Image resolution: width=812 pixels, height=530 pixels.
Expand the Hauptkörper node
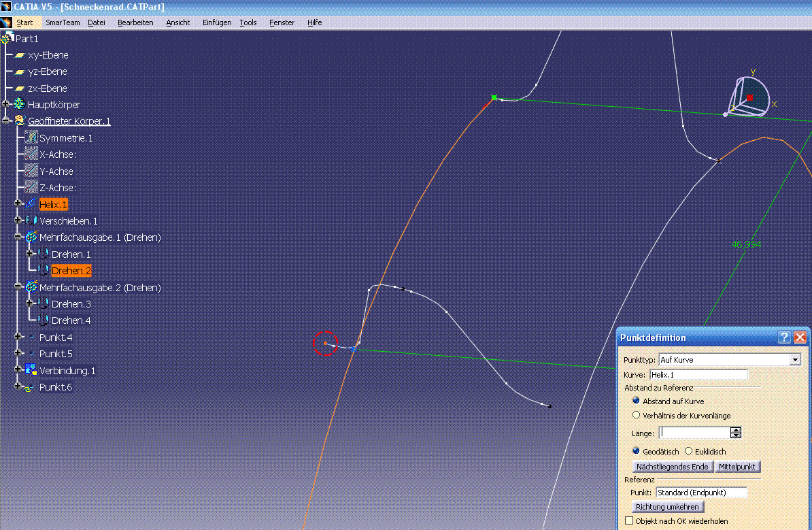pyautogui.click(x=6, y=104)
